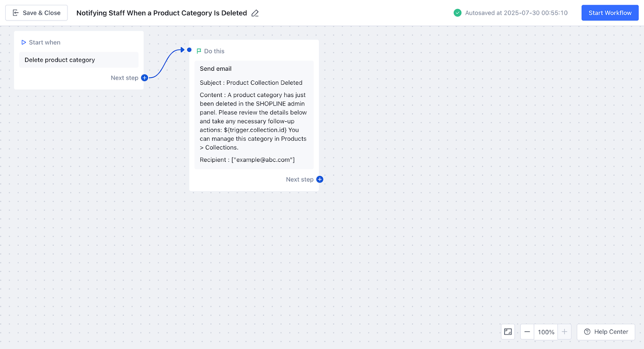Click the workflow title text
Viewport: 644px width, 349px height.
[x=161, y=13]
